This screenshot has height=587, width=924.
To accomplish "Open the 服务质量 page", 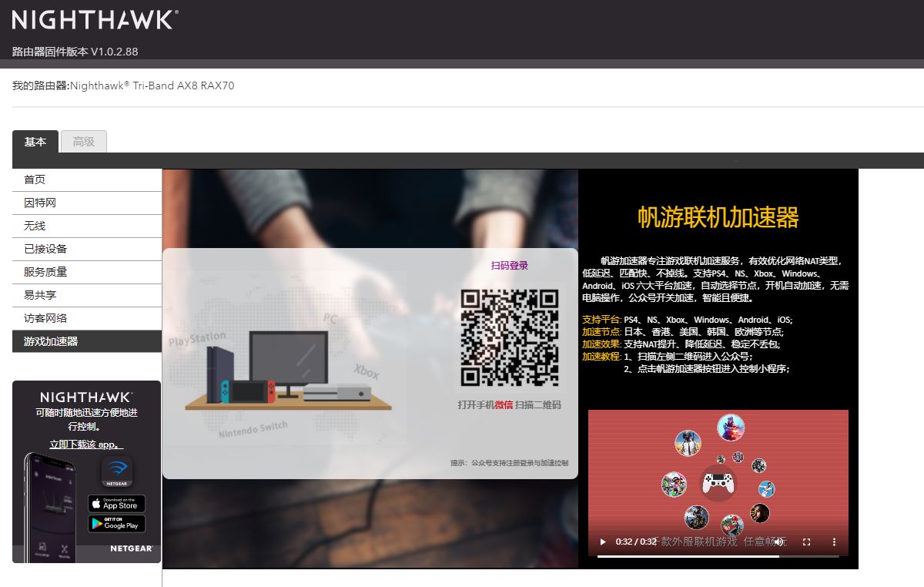I will [x=87, y=272].
